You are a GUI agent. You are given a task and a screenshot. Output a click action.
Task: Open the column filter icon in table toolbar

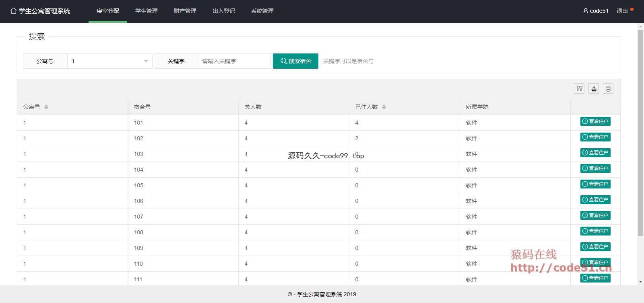579,88
